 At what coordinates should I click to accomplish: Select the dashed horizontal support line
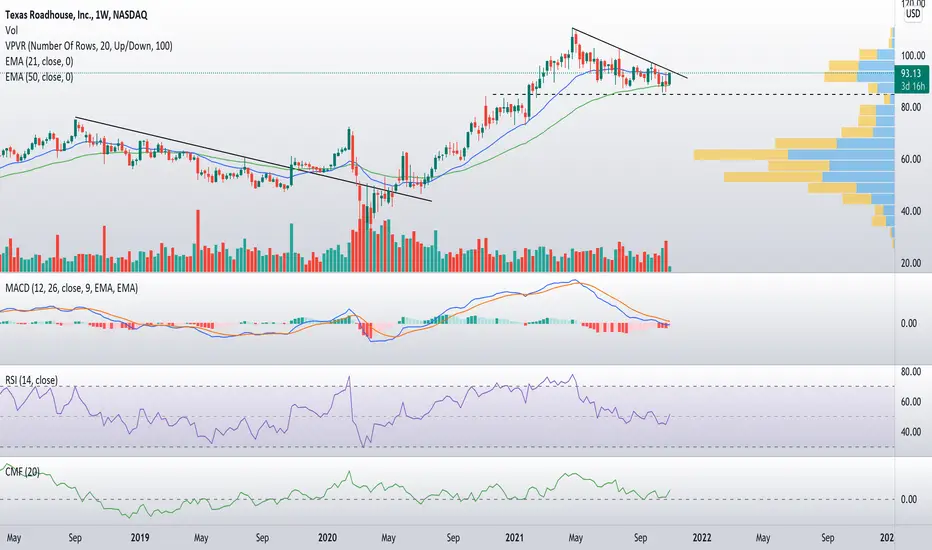point(692,94)
